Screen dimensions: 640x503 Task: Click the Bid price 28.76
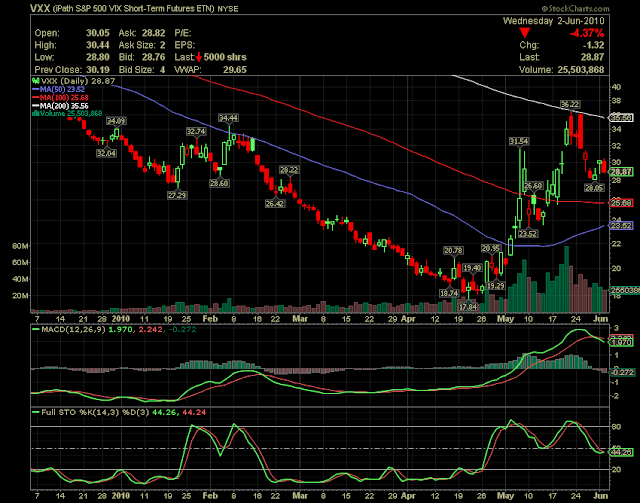click(153, 57)
